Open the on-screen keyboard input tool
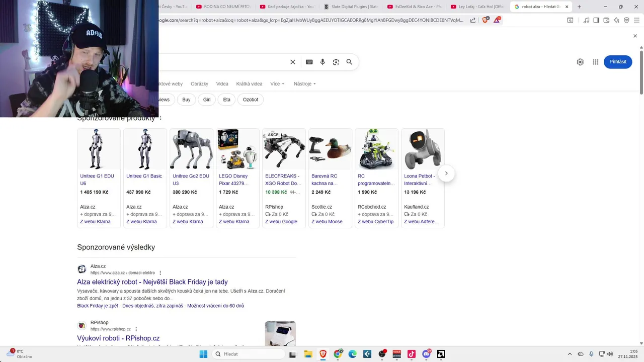Screen dimensions: 644x362 pos(309,62)
